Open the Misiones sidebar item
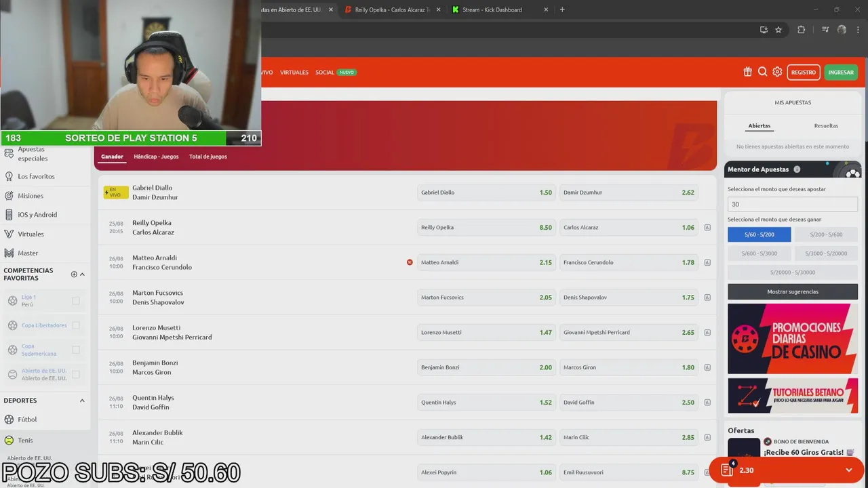 pos(31,196)
